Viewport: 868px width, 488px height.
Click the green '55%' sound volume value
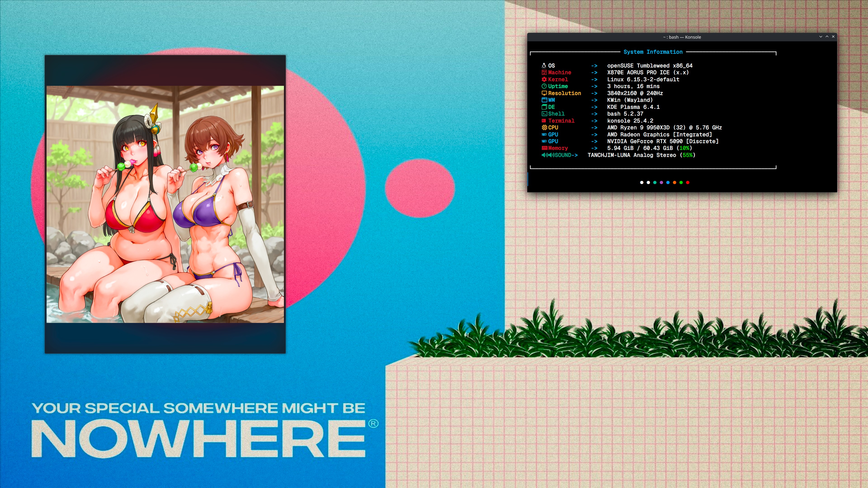(x=687, y=155)
